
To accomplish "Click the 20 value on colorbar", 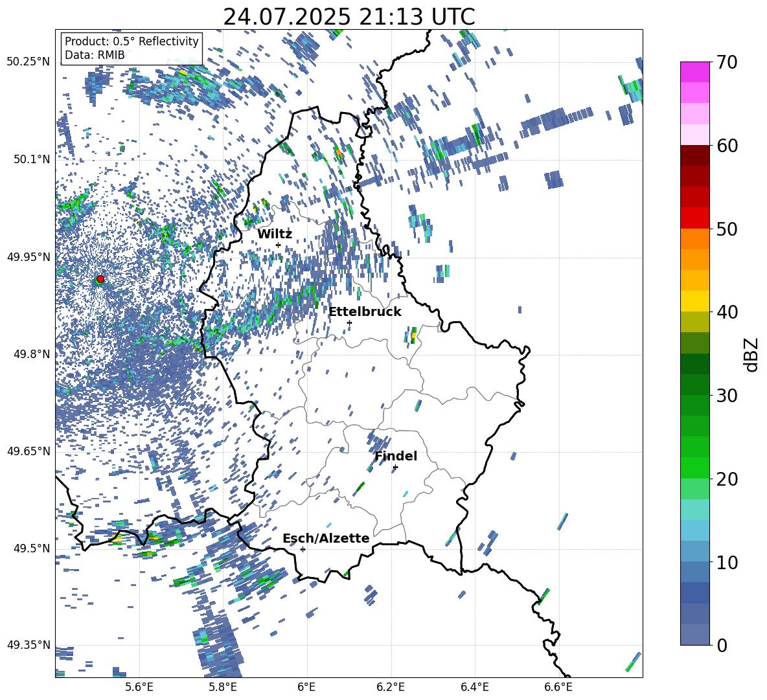I will [x=727, y=479].
